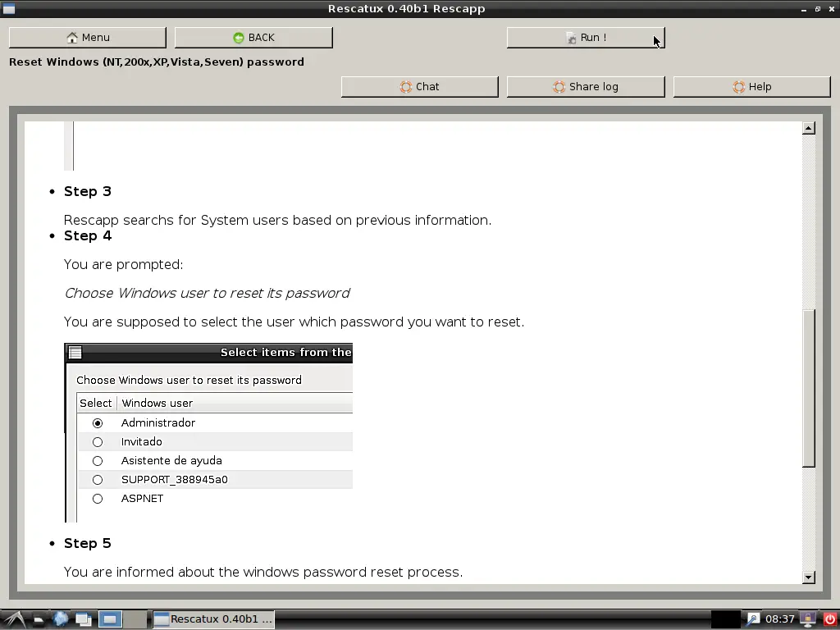This screenshot has height=630, width=840.
Task: Click 'You are informed about the windows password' sentence
Action: (263, 572)
